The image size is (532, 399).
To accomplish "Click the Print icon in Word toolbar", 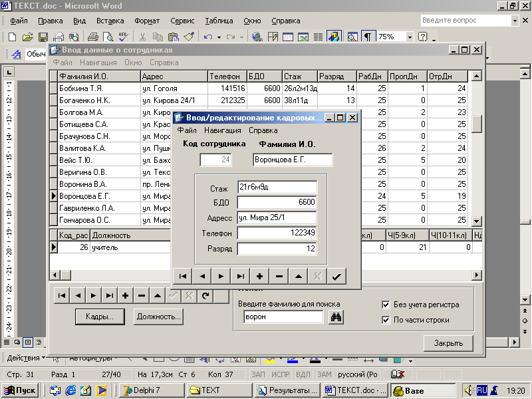I will point(93,37).
